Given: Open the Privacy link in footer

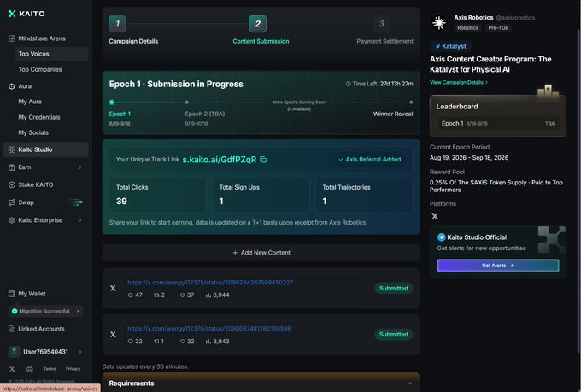Looking at the screenshot, I should click(x=73, y=369).
